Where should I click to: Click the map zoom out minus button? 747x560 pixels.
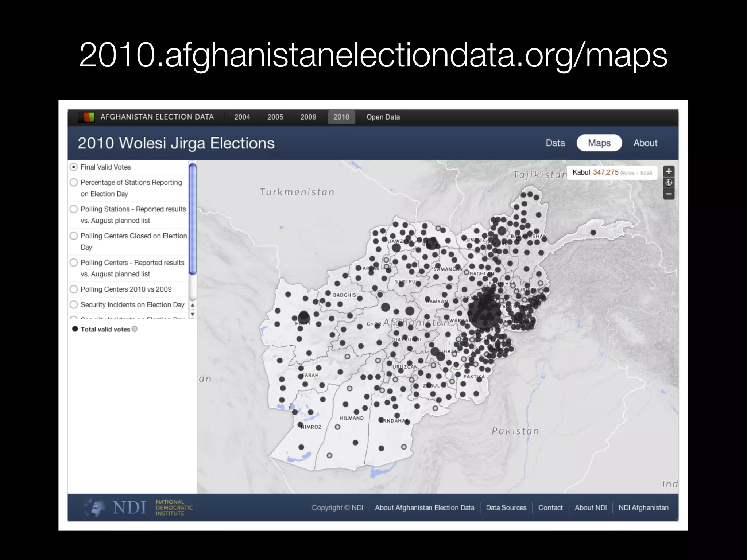(669, 194)
